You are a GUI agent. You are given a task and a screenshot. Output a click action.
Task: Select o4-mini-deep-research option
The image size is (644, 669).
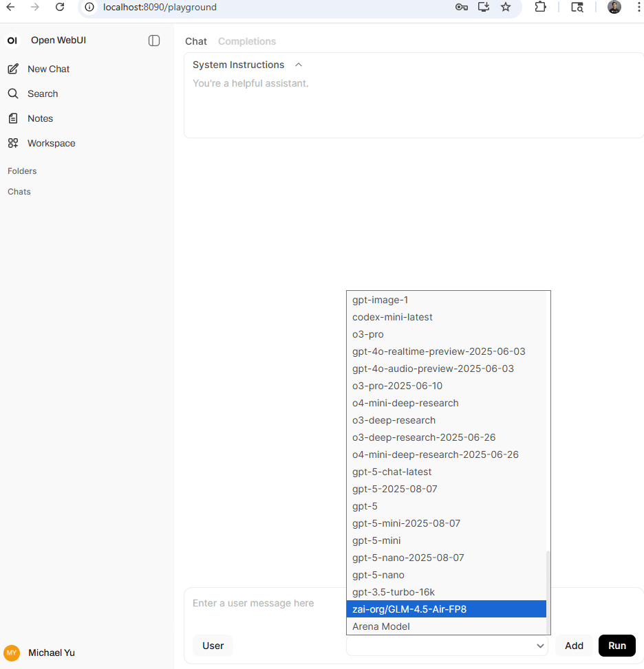point(447,403)
